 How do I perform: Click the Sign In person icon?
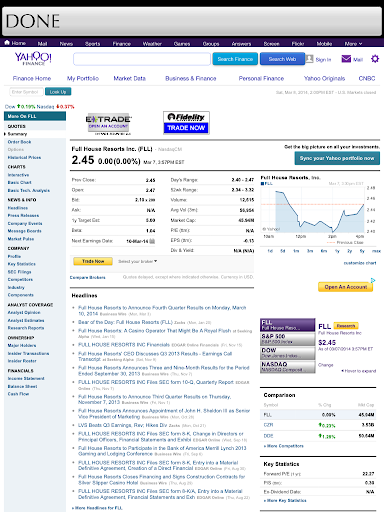(x=309, y=59)
